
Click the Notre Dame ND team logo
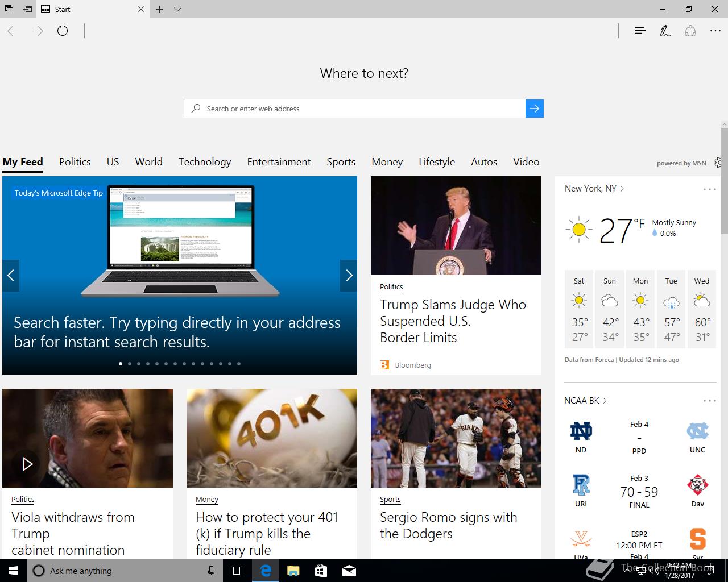[581, 431]
